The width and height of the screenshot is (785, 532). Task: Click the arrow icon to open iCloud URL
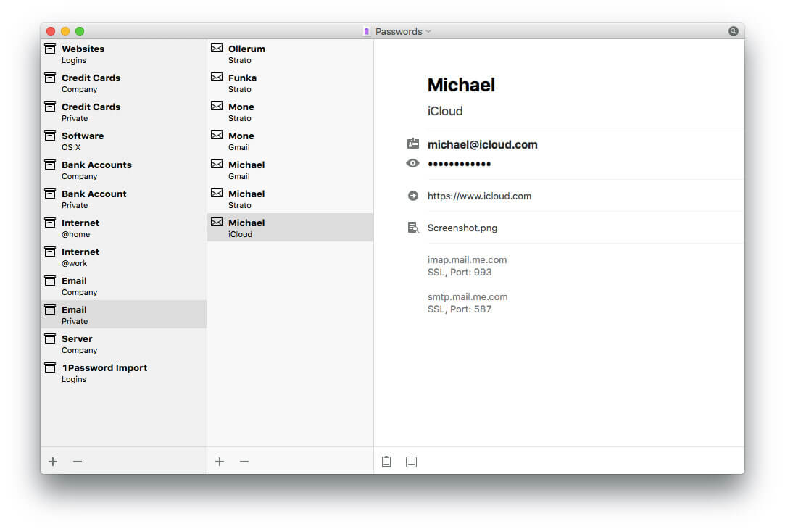[413, 196]
